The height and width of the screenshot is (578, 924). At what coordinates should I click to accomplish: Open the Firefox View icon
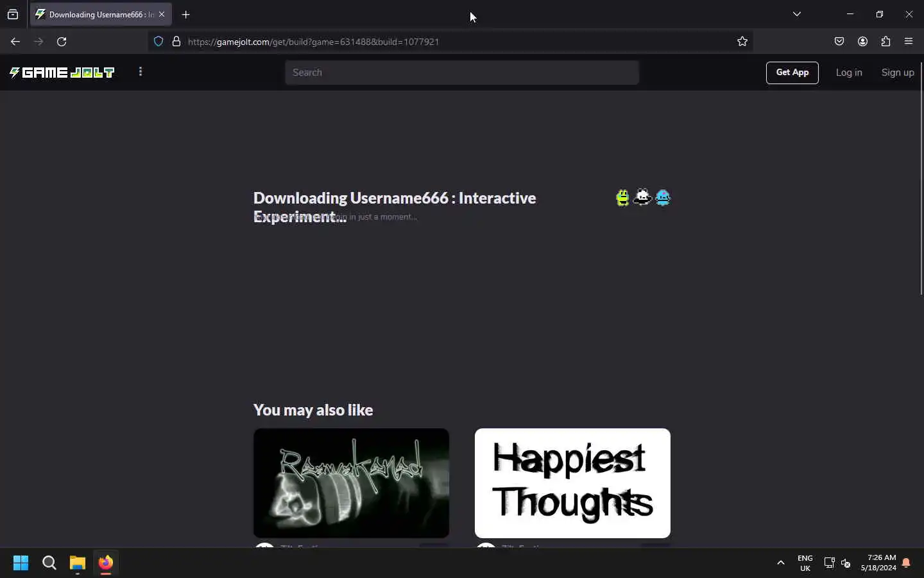13,14
